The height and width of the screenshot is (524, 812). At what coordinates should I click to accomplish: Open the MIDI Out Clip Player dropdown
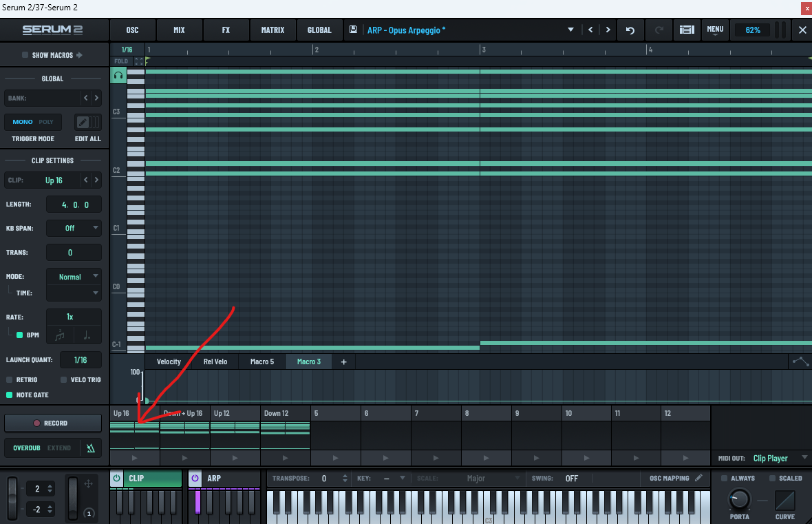click(x=780, y=458)
